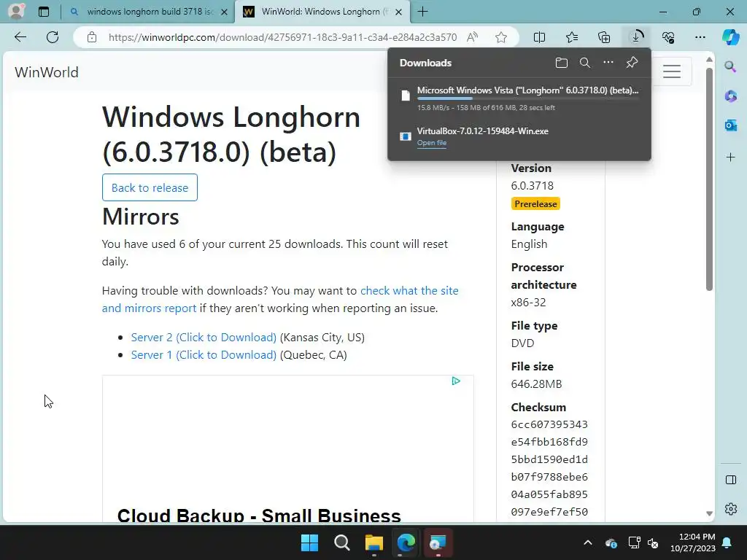This screenshot has width=747, height=560.
Task: Open Outlook sidebar app
Action: click(730, 125)
